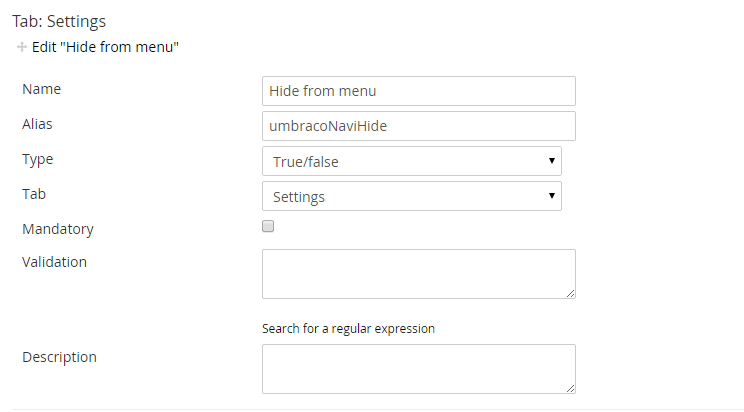Image resolution: width=744 pixels, height=412 pixels.
Task: Grab the Description textarea resize handle
Action: [x=570, y=389]
